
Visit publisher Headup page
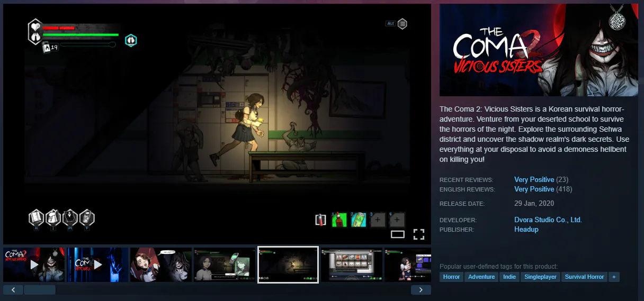pyautogui.click(x=526, y=229)
